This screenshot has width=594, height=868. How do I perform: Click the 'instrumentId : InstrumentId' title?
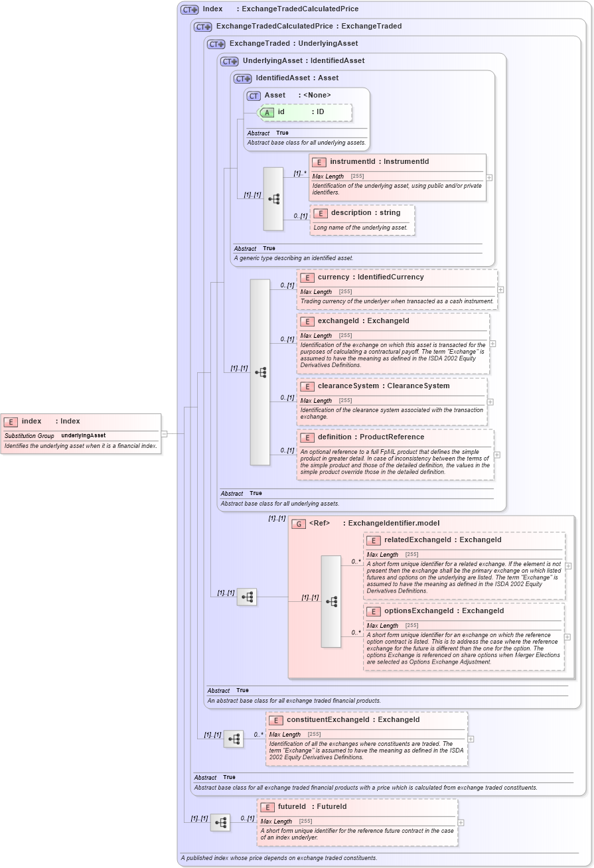[380, 162]
